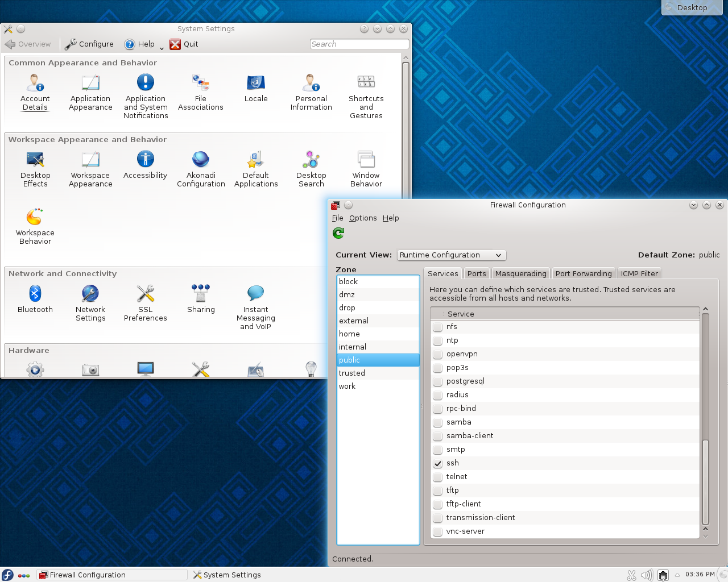The image size is (728, 582).
Task: Select the dmz zone in the list
Action: click(378, 295)
